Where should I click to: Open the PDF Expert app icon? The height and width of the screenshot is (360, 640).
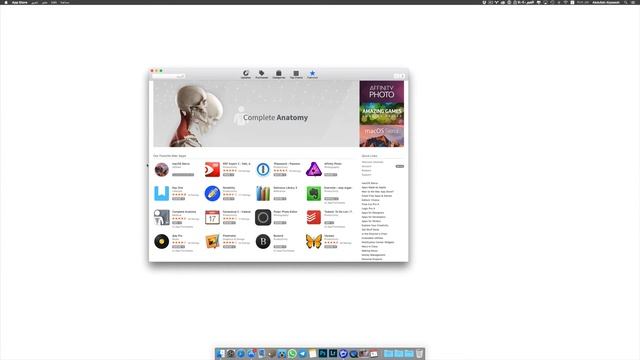coord(212,169)
